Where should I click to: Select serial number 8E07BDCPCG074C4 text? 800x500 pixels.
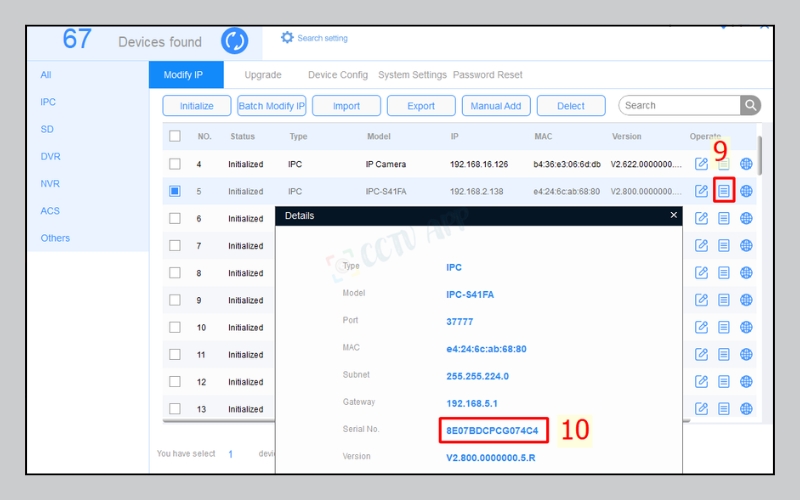tap(492, 431)
